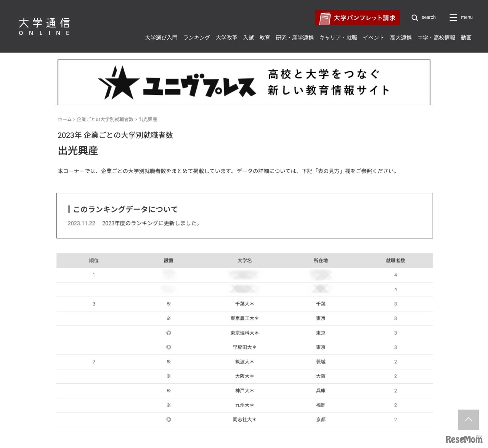
Task: Click the 大学通信 ONLINE logo
Action: (x=44, y=27)
